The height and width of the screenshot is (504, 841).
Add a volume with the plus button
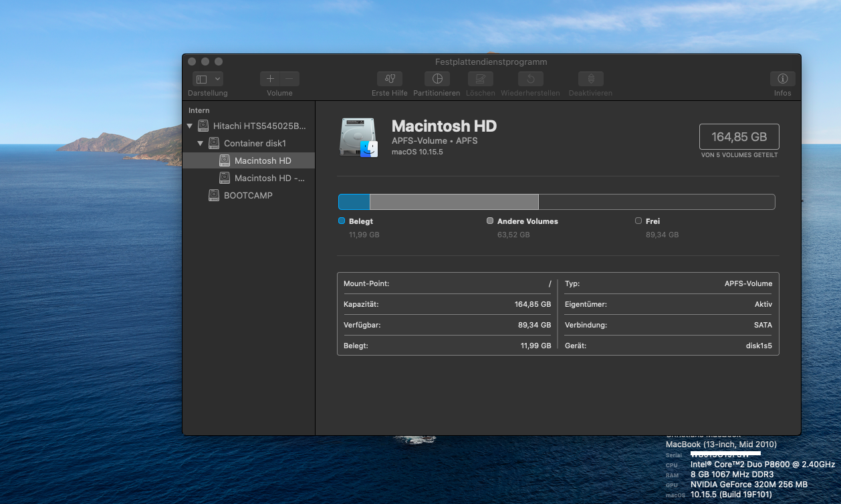pos(270,79)
